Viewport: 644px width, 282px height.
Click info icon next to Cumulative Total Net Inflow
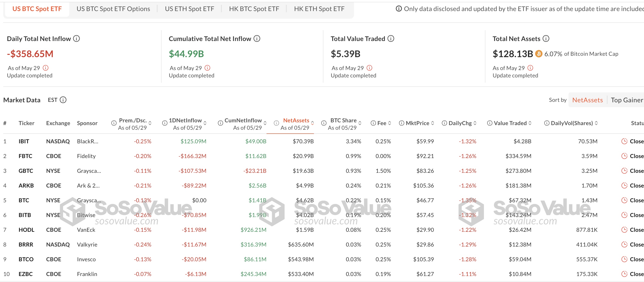[257, 38]
